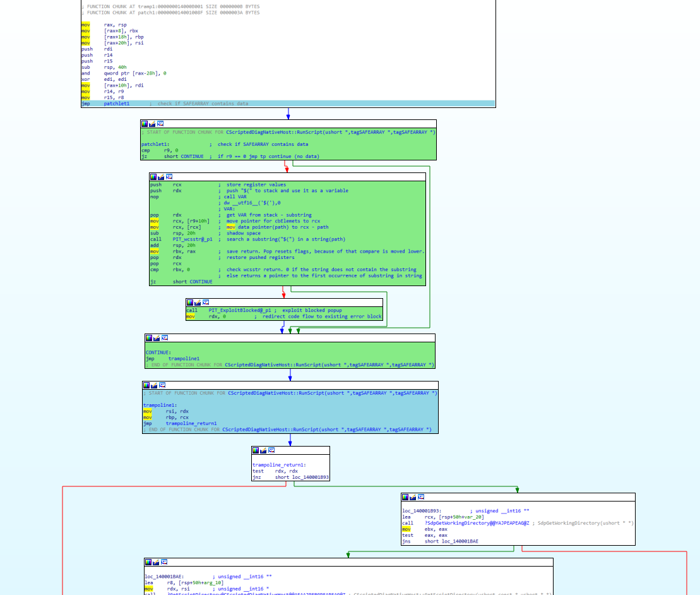
Task: Click the 'CONTINUE:' label
Action: (x=158, y=352)
